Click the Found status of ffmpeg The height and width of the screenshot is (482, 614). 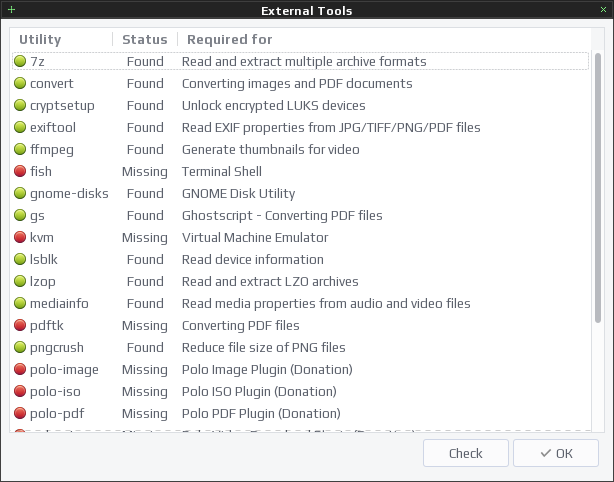(145, 149)
